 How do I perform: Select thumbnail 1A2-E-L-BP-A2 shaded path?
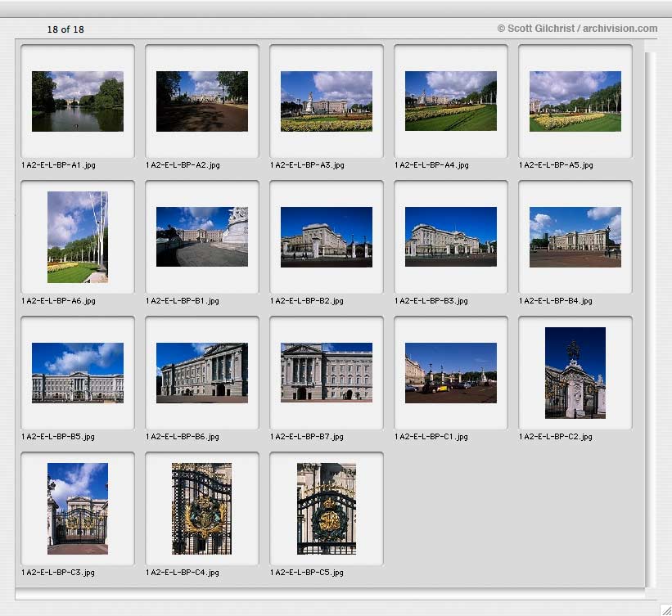[202, 101]
